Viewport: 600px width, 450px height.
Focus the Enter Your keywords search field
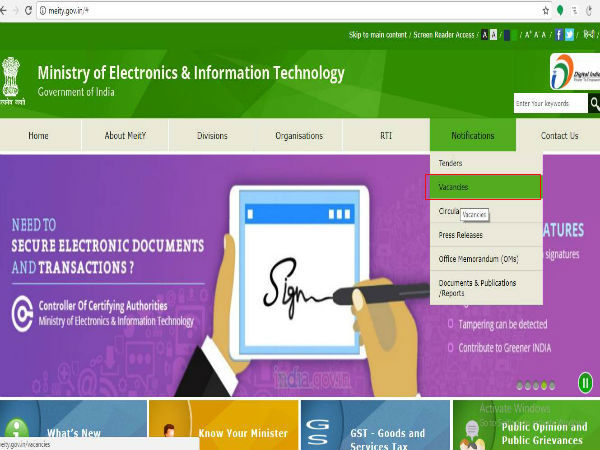pyautogui.click(x=550, y=103)
